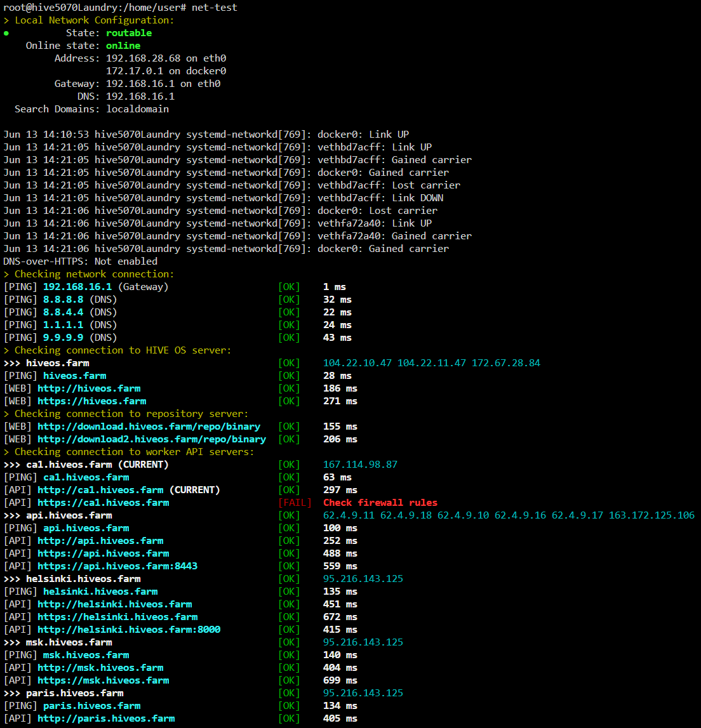Click the resolved IP '62.4.9.11'
Image resolution: width=701 pixels, height=728 pixels.
coord(349,515)
